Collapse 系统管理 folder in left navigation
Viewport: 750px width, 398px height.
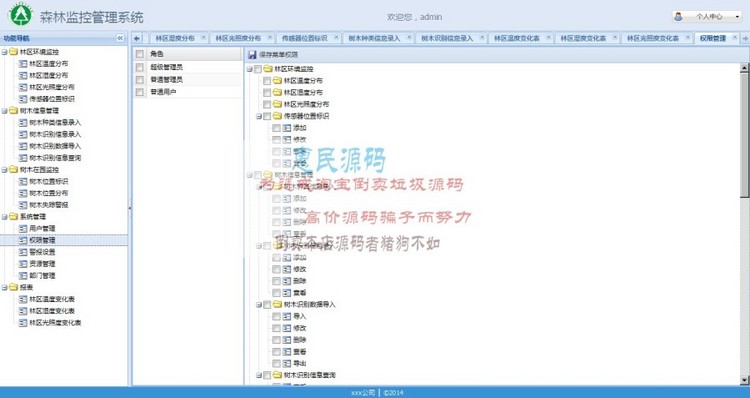coord(4,217)
